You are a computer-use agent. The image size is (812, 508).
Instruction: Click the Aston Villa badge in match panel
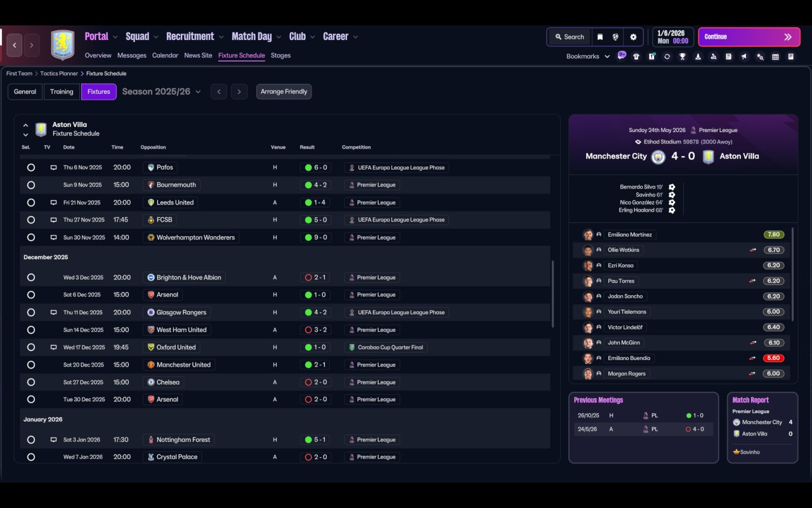click(708, 156)
